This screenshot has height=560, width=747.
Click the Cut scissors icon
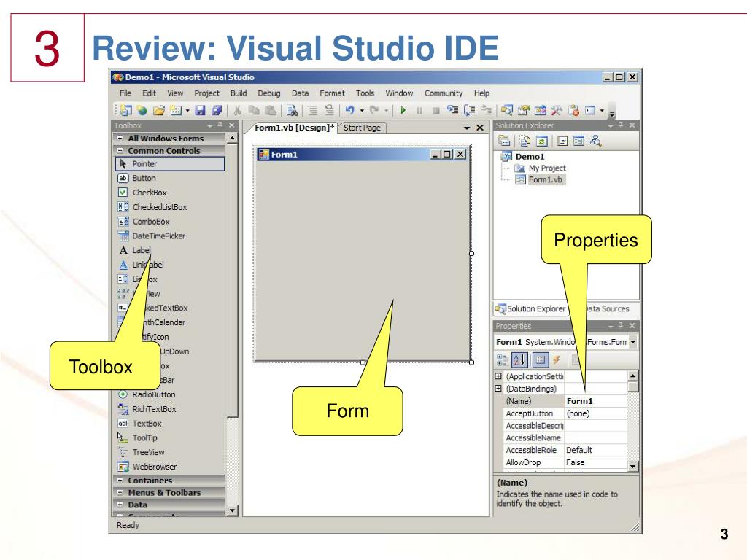[x=237, y=111]
